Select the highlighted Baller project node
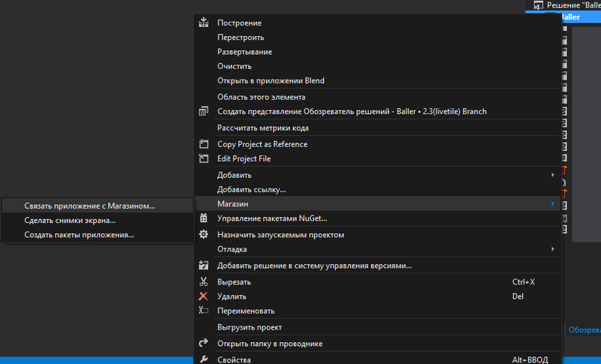Screen dimensions: 601x364 [x=570, y=17]
